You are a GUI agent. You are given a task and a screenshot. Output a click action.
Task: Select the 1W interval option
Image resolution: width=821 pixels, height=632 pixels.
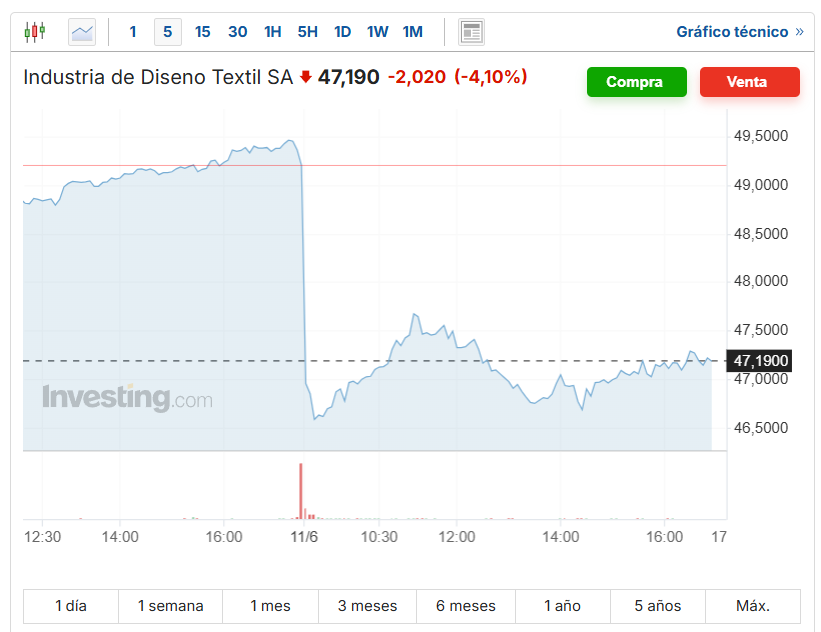(x=377, y=32)
